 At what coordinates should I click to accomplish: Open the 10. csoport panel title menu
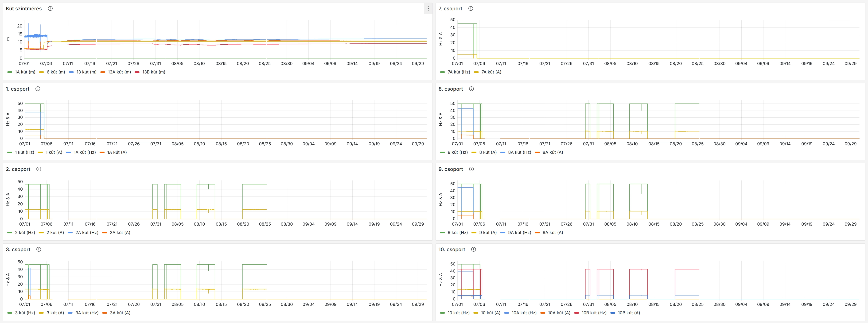coord(452,250)
